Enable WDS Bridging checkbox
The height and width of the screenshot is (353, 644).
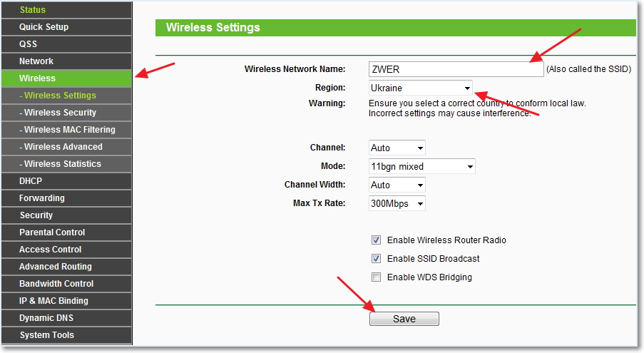point(376,277)
